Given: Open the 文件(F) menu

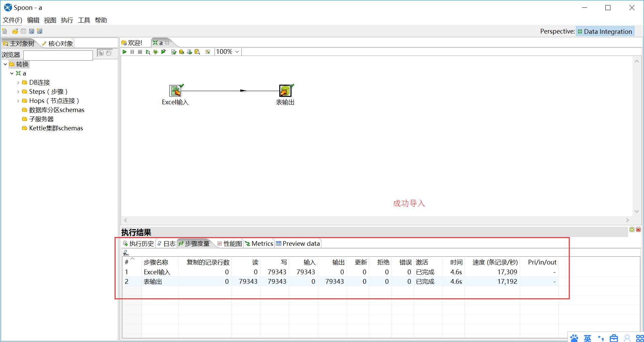Looking at the screenshot, I should [13, 20].
